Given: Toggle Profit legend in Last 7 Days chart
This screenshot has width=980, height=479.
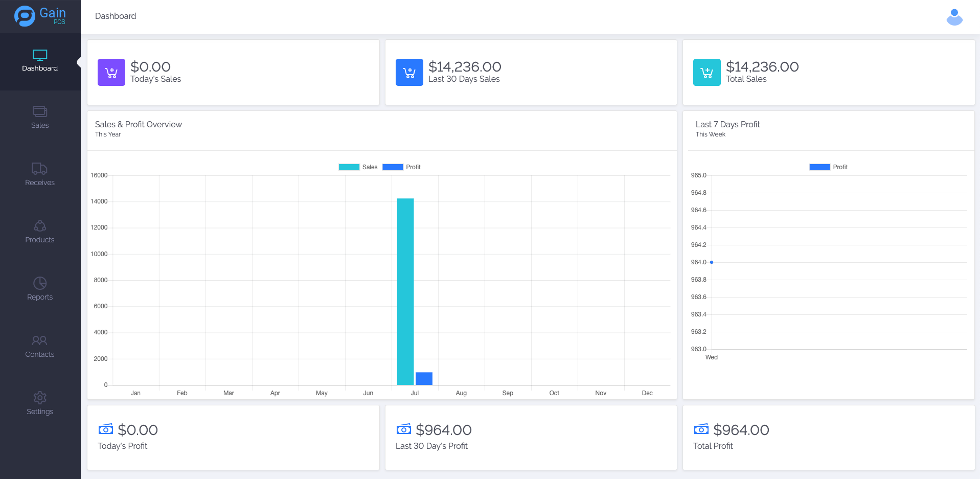Looking at the screenshot, I should click(828, 167).
